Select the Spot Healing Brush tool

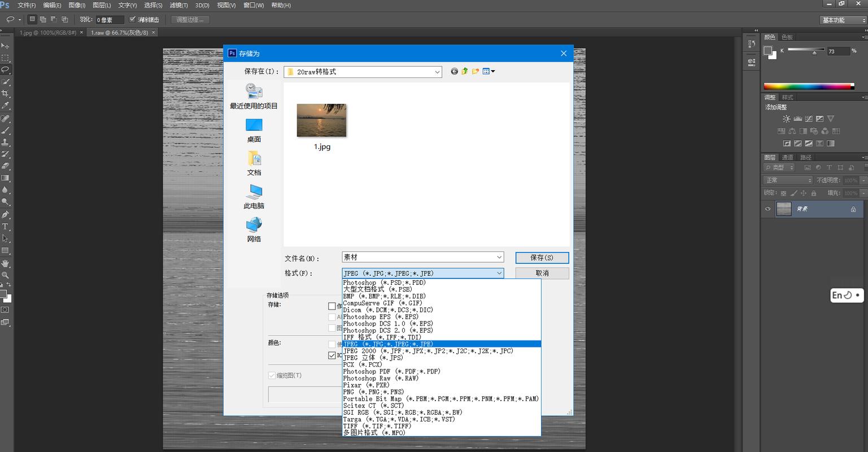[x=5, y=119]
